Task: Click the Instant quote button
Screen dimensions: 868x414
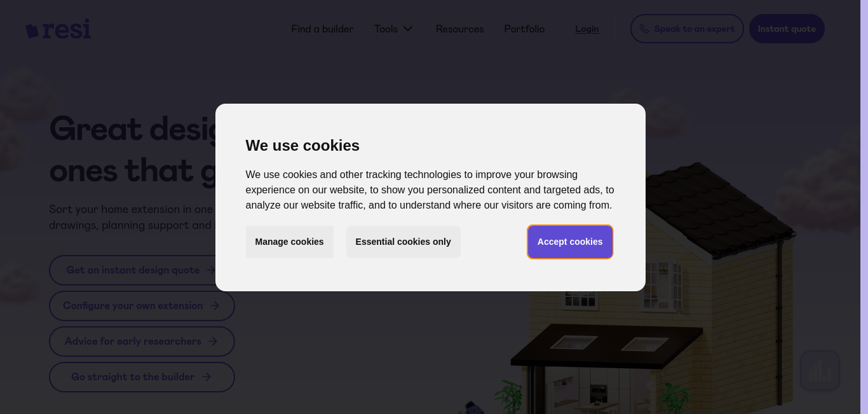Action: click(x=787, y=29)
